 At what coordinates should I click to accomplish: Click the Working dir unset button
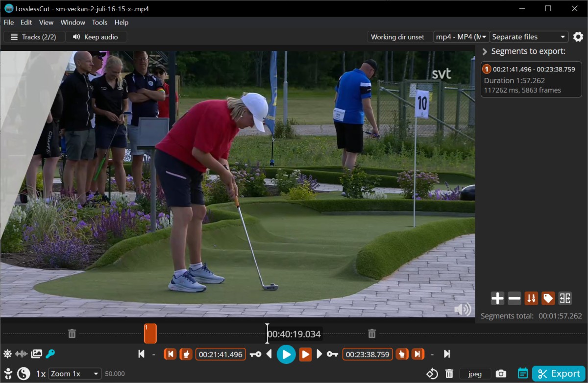pos(397,37)
